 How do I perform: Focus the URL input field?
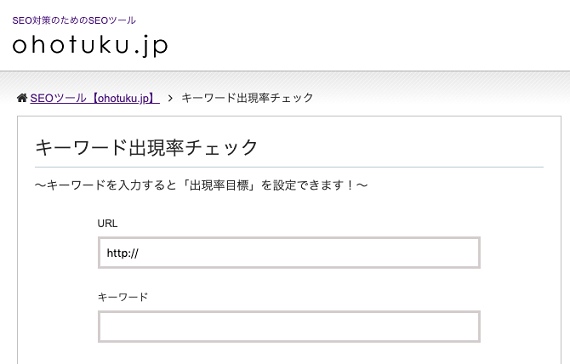pos(289,253)
